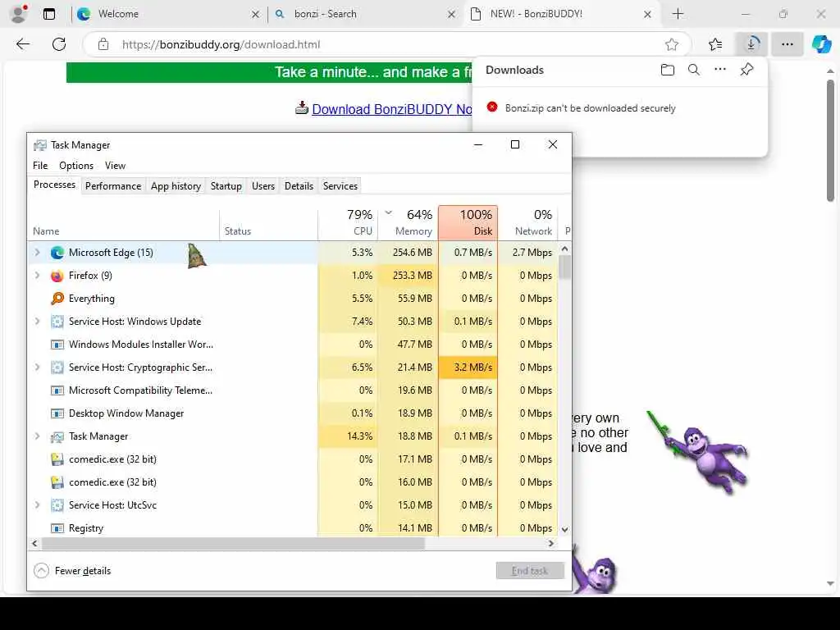Click the Desktop Window Manager icon
This screenshot has width=840, height=630.
coord(57,413)
